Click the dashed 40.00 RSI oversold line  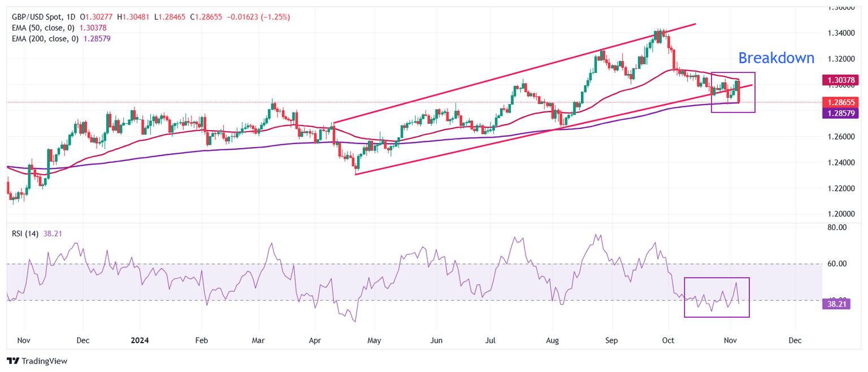pyautogui.click(x=396, y=300)
